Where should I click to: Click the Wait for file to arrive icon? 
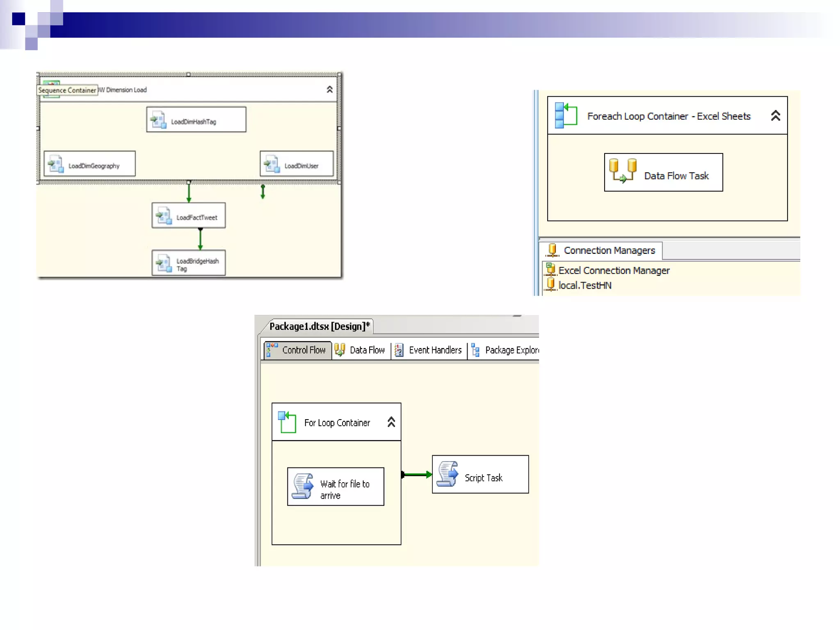[303, 486]
